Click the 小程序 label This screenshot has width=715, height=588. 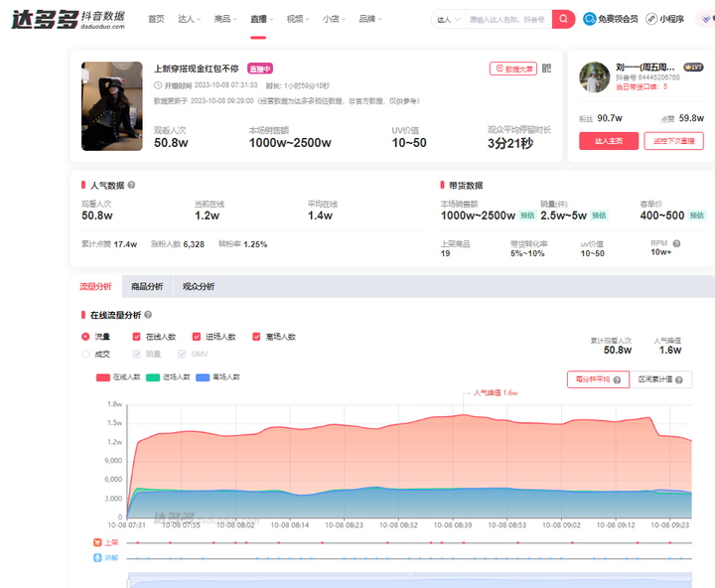[x=671, y=19]
